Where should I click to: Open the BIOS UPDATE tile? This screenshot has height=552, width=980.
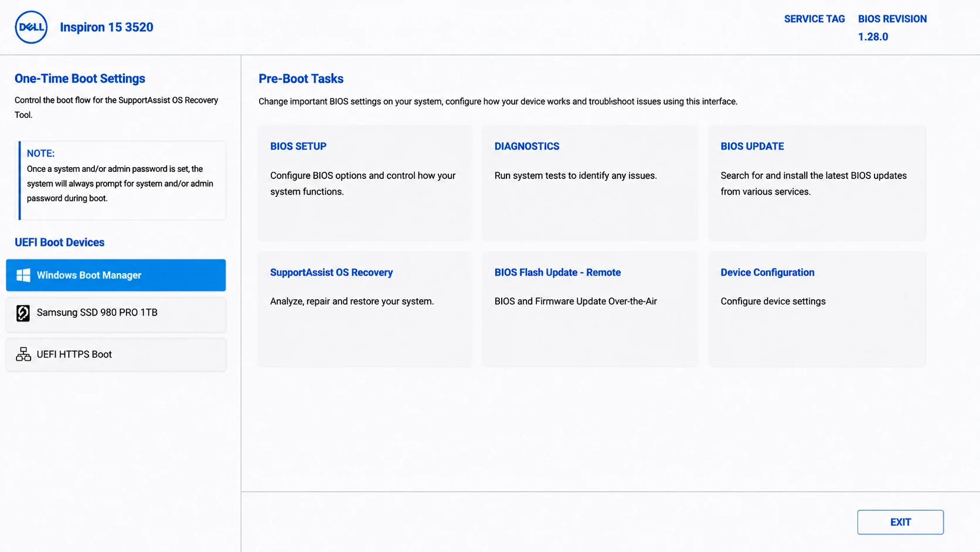(x=817, y=183)
